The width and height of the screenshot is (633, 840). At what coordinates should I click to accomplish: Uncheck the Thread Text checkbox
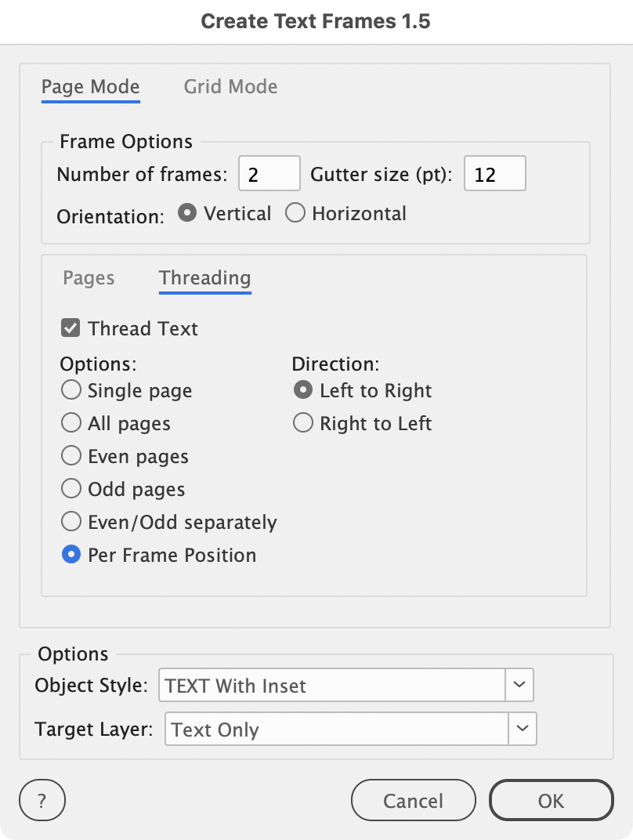click(x=71, y=328)
